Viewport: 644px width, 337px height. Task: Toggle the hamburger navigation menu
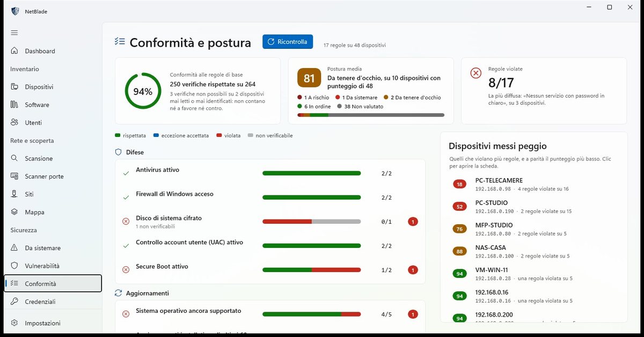(14, 33)
